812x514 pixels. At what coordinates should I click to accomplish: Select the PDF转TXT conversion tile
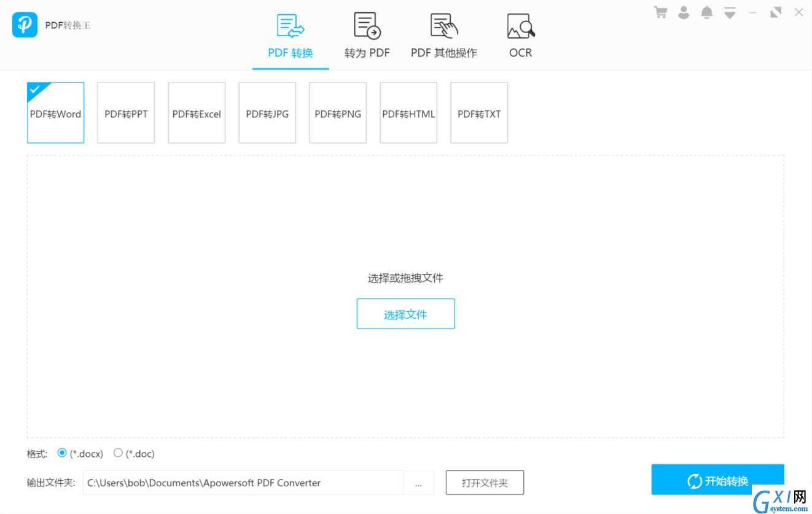click(x=479, y=113)
